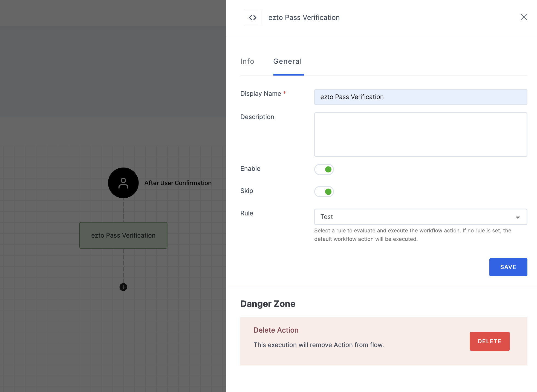Click the Display Name input field
The image size is (537, 392).
pos(421,97)
